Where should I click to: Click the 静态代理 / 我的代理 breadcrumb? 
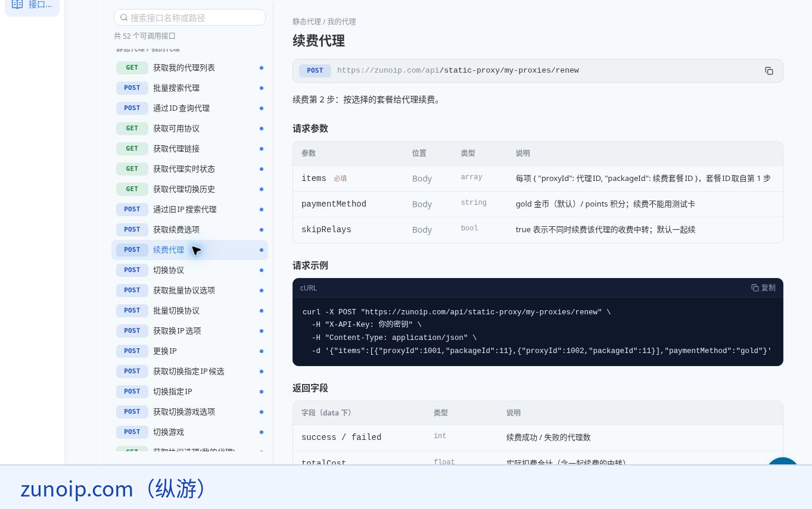point(324,22)
